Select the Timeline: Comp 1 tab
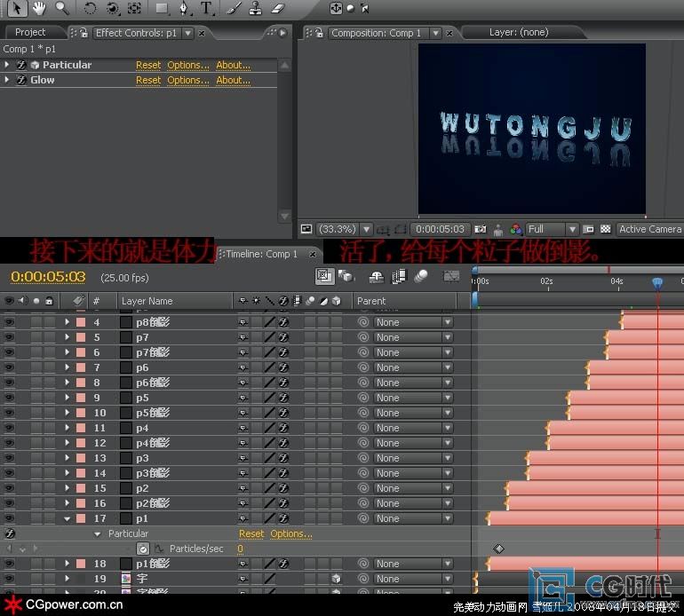 tap(261, 254)
